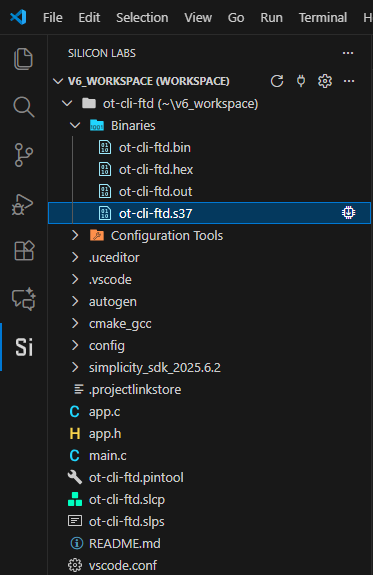The width and height of the screenshot is (373, 575).
Task: Open the Run menu
Action: pos(271,18)
